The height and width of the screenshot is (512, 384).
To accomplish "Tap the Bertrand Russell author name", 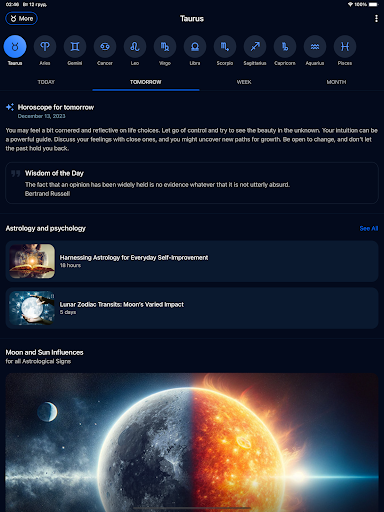I will 47,194.
